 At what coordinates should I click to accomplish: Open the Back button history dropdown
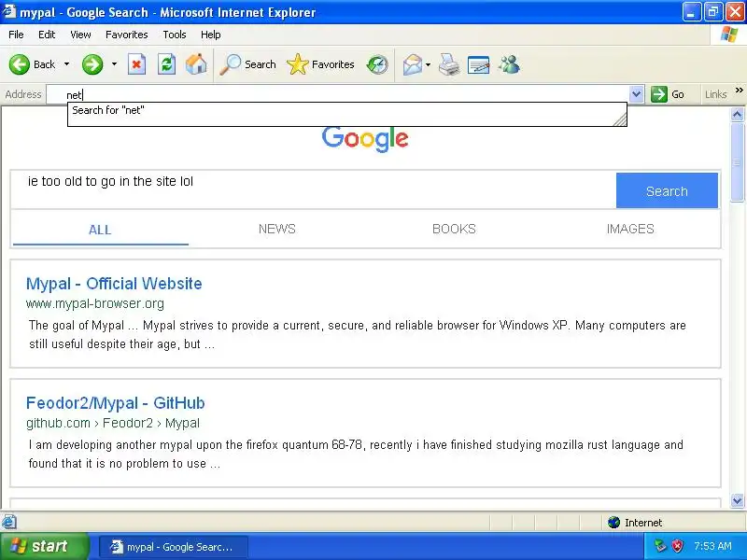[x=66, y=64]
